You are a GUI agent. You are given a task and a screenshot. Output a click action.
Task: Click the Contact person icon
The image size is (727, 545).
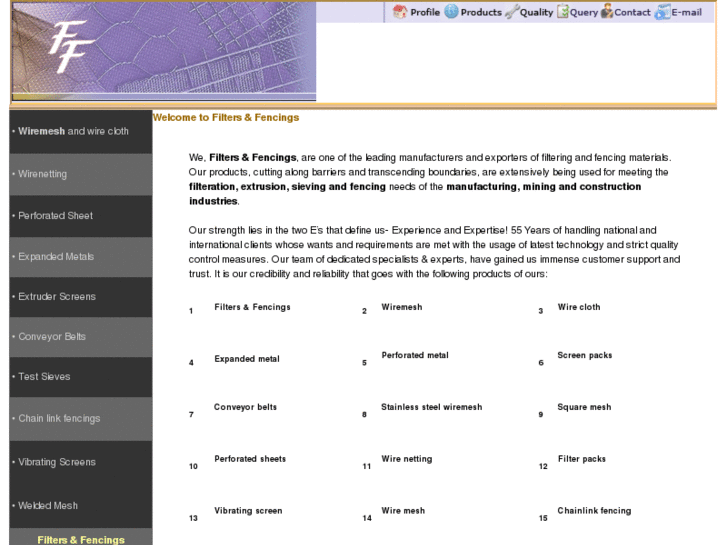tap(606, 12)
